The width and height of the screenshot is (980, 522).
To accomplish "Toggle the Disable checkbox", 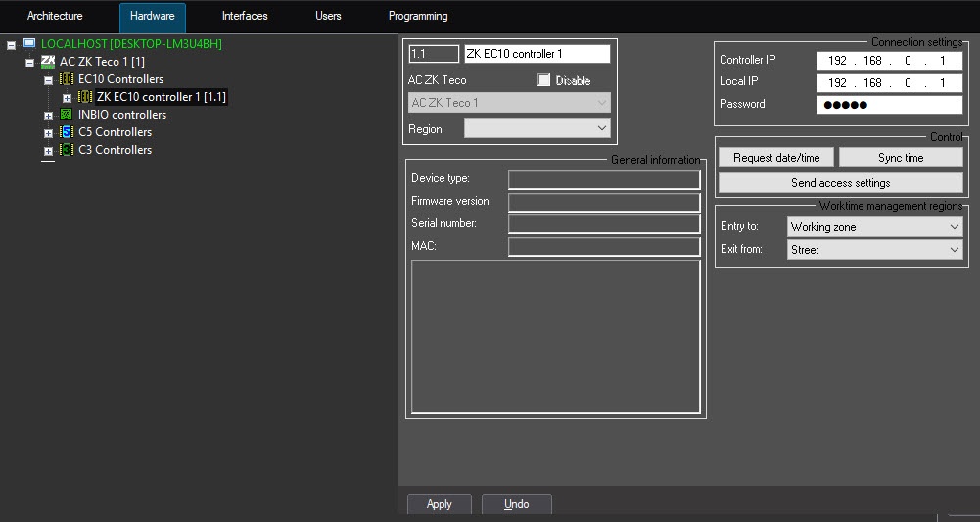I will 544,80.
